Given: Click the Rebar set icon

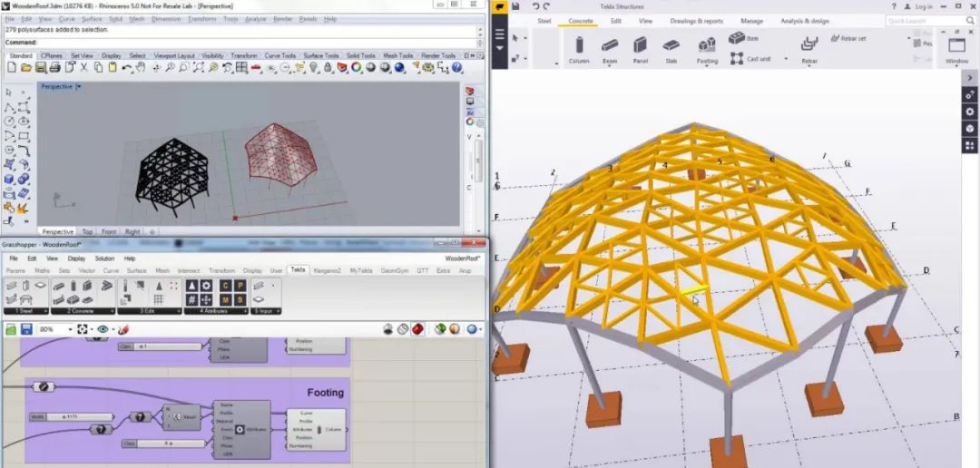Looking at the screenshot, I should coord(851,38).
